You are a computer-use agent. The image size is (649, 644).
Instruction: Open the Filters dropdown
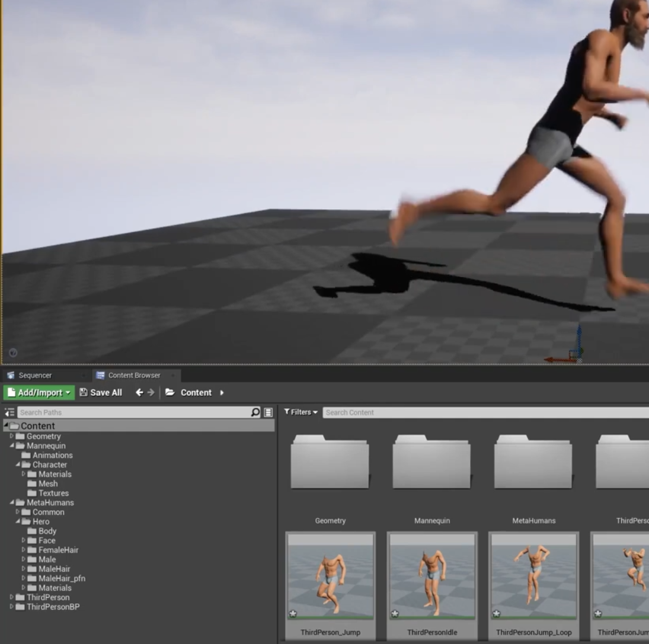click(300, 412)
